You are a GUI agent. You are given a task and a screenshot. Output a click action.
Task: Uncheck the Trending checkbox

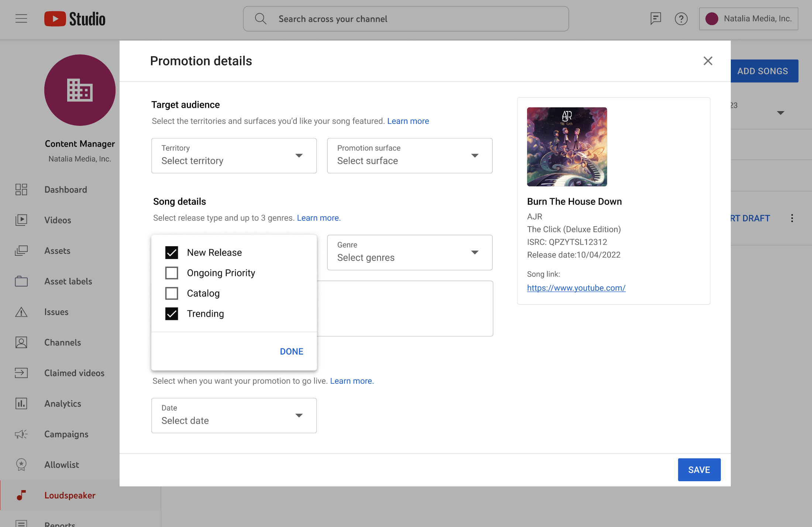[172, 314]
